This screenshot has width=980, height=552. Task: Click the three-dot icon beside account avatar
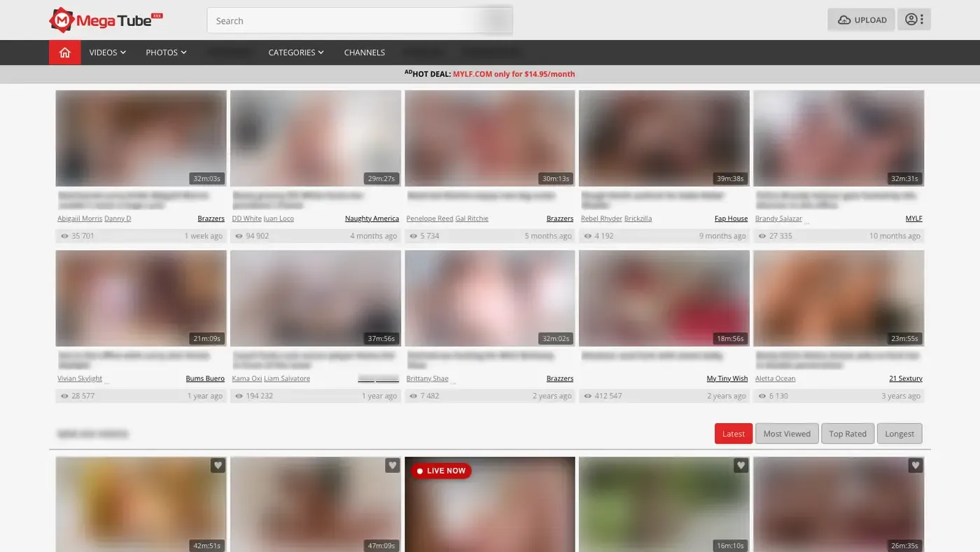[922, 20]
